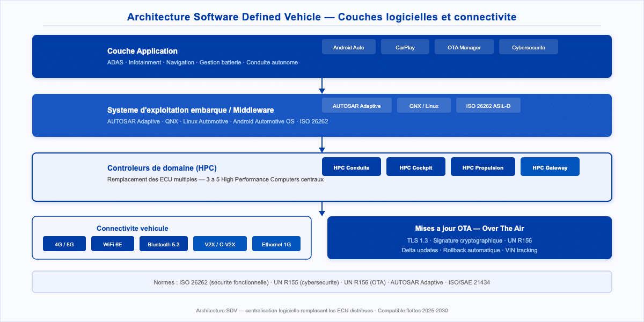
Task: Select the HPC Gateway box
Action: [550, 167]
